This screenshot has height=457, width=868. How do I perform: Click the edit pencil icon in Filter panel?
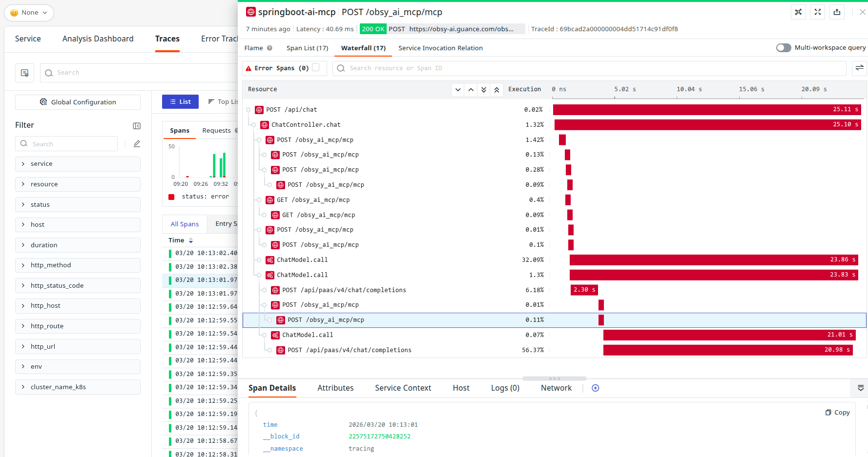pos(137,144)
